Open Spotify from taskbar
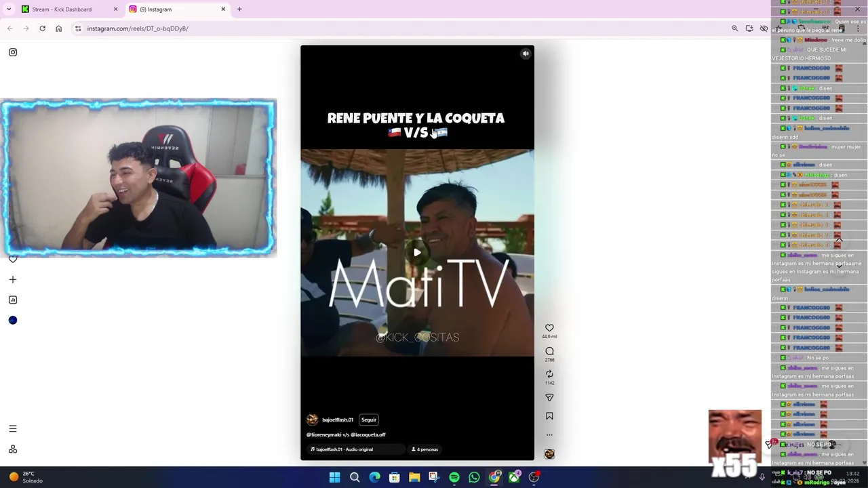Image resolution: width=868 pixels, height=488 pixels. coord(454,477)
